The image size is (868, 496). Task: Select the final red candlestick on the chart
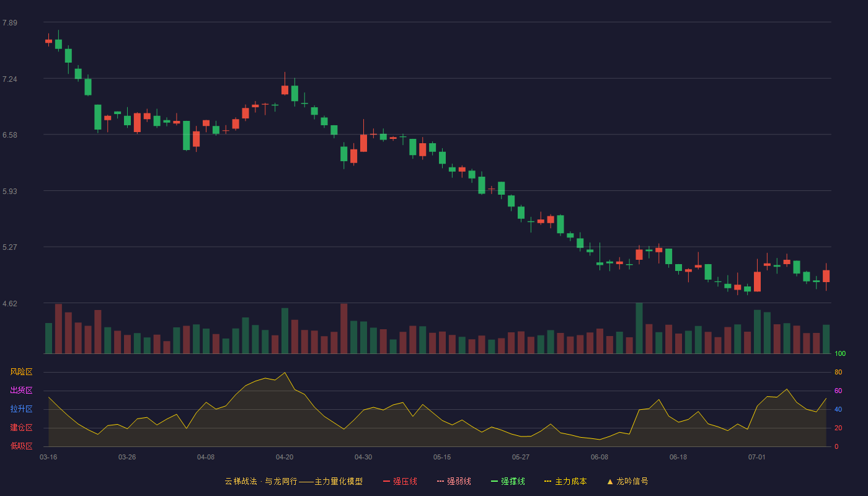(x=826, y=276)
